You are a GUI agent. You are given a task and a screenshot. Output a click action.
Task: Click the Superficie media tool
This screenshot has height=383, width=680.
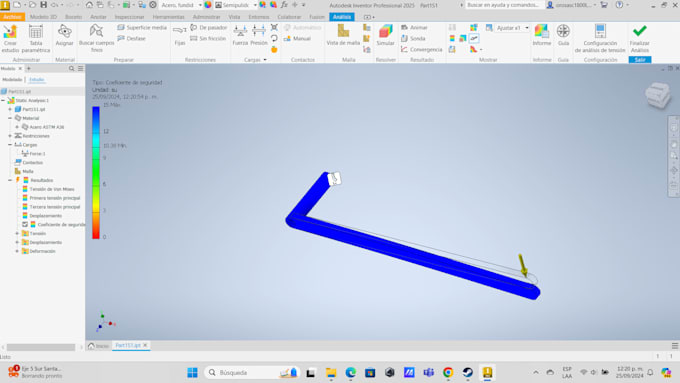tap(142, 27)
